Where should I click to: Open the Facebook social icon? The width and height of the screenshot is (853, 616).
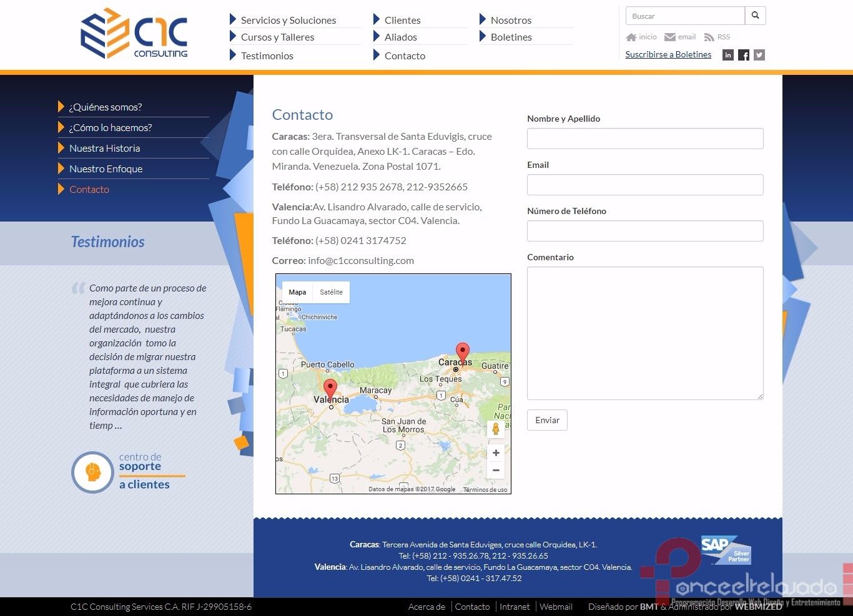744,55
